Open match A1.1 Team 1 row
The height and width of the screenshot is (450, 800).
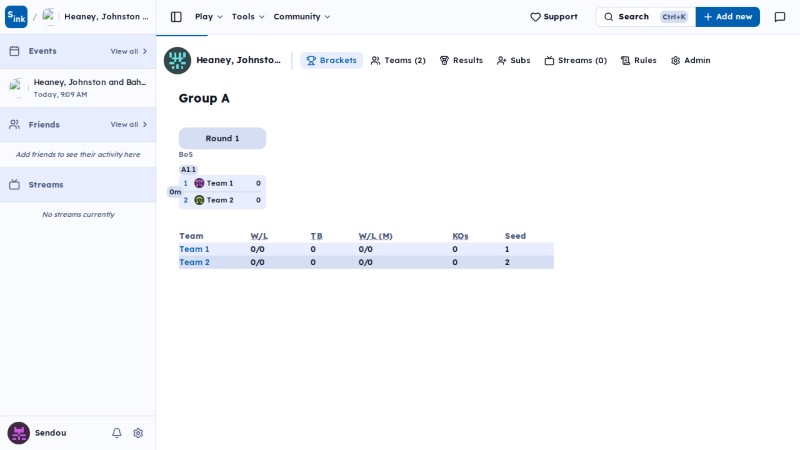tap(222, 183)
